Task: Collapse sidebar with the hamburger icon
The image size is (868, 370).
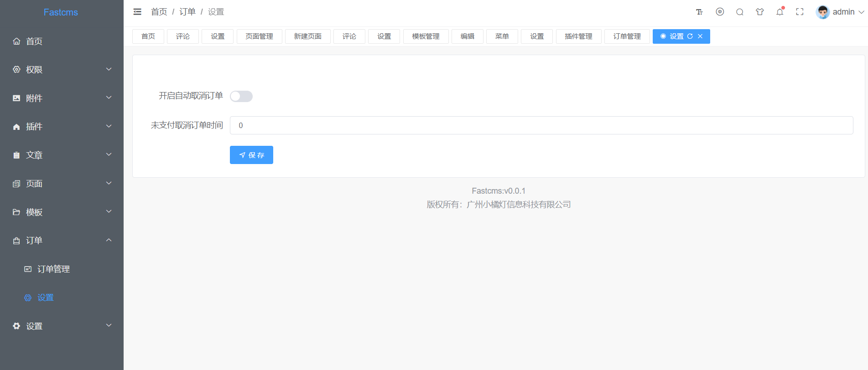Action: coord(137,12)
